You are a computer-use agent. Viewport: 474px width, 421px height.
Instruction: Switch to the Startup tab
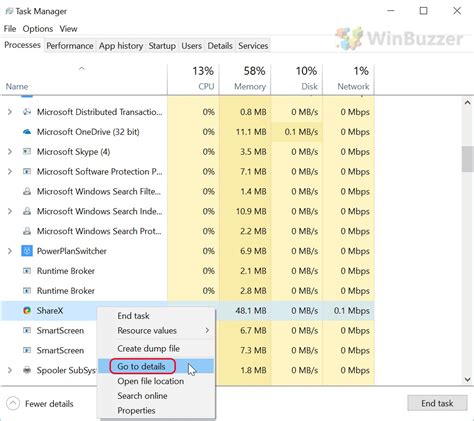tap(162, 46)
